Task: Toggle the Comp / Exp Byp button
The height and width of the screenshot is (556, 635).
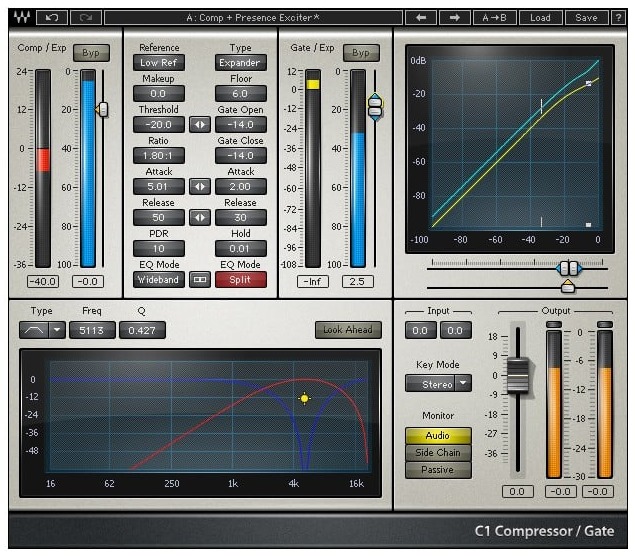Action: pos(91,53)
